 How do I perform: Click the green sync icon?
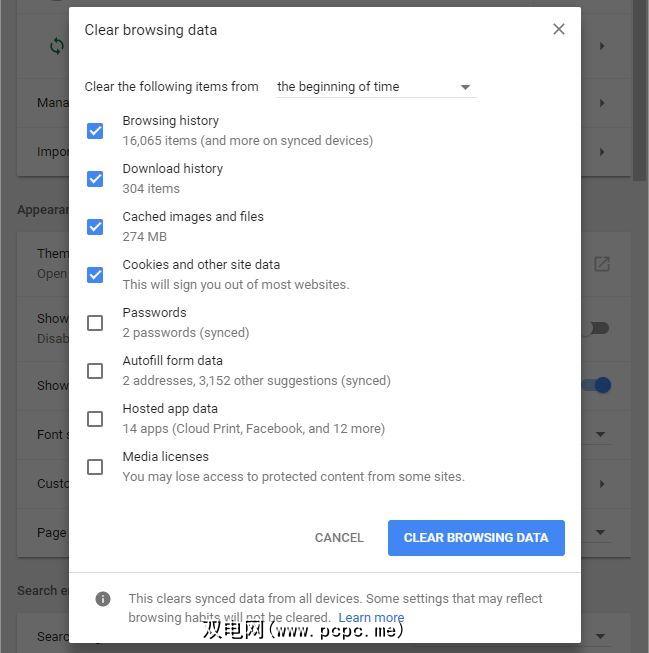coord(57,45)
